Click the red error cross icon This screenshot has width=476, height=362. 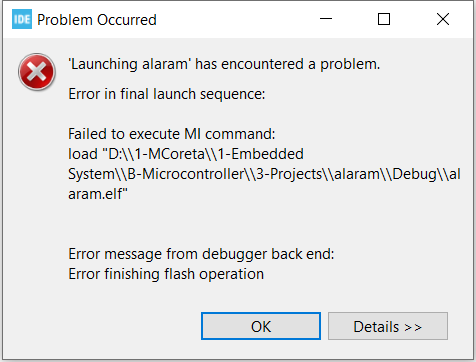(x=37, y=72)
